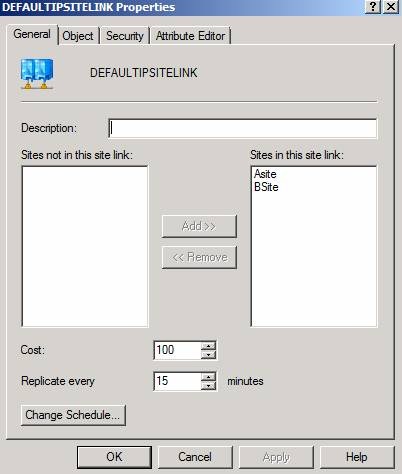This screenshot has height=474, width=402.
Task: Open the Change Schedule dialog
Action: tap(73, 415)
